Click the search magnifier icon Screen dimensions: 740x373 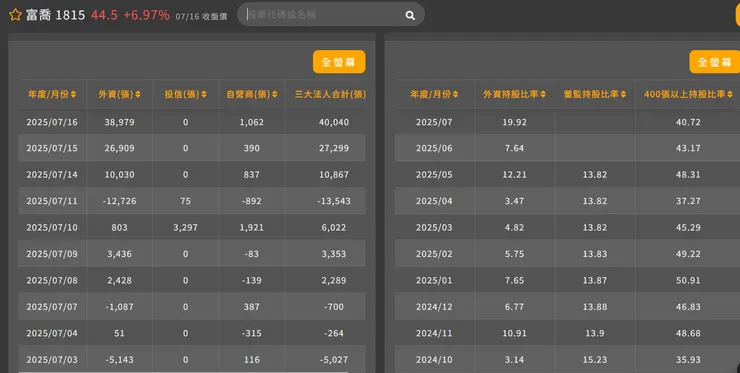pos(410,15)
